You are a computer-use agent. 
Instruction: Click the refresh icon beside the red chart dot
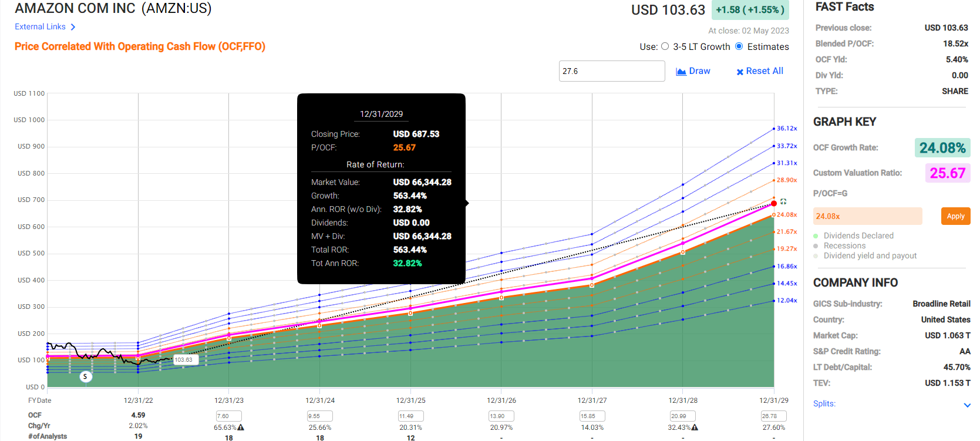[783, 201]
